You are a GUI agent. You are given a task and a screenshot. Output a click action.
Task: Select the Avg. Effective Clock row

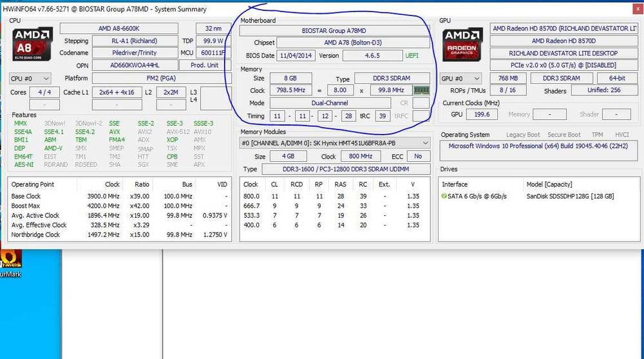coord(119,225)
